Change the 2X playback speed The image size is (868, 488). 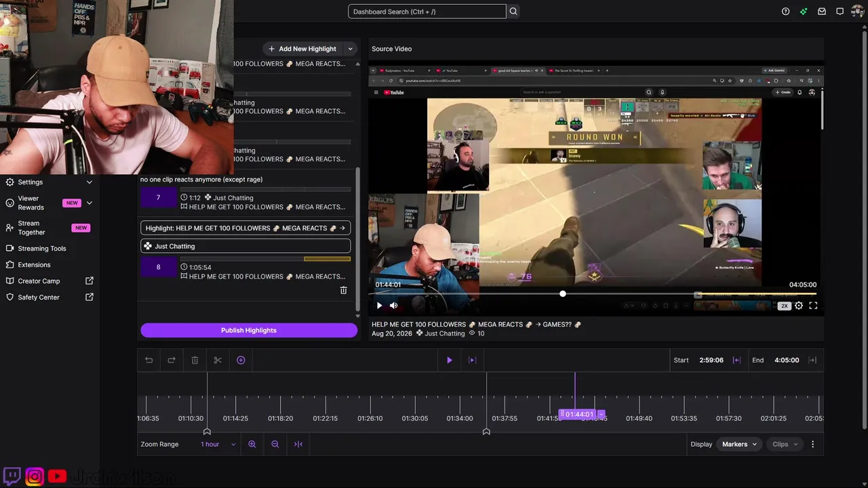click(x=785, y=306)
